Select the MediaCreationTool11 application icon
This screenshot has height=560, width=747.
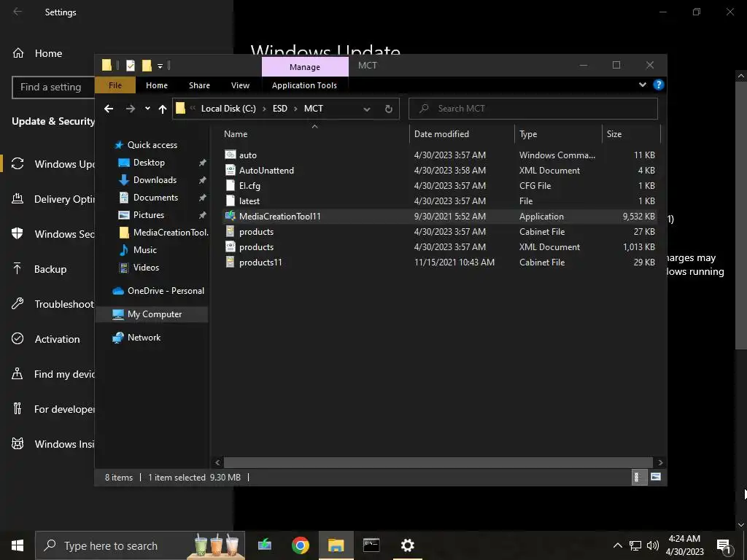[230, 216]
